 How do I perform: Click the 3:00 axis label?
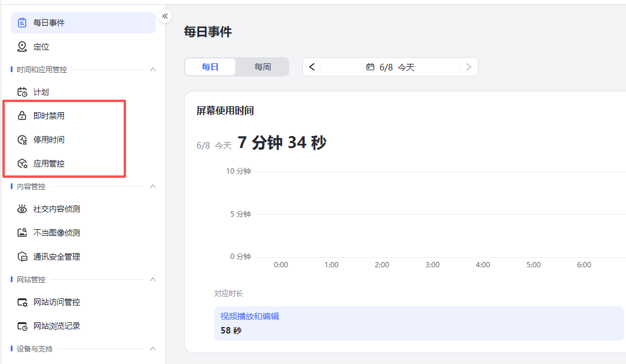pos(432,265)
